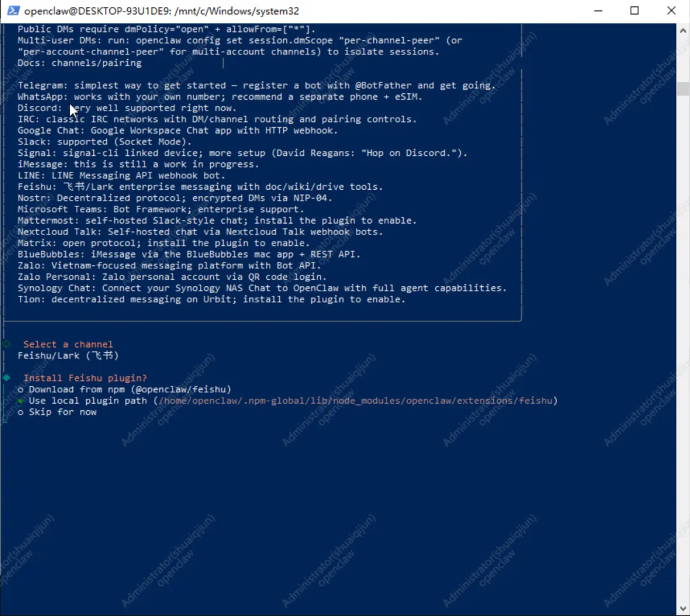Click the green diamond marker beside Select a channel

coord(6,344)
